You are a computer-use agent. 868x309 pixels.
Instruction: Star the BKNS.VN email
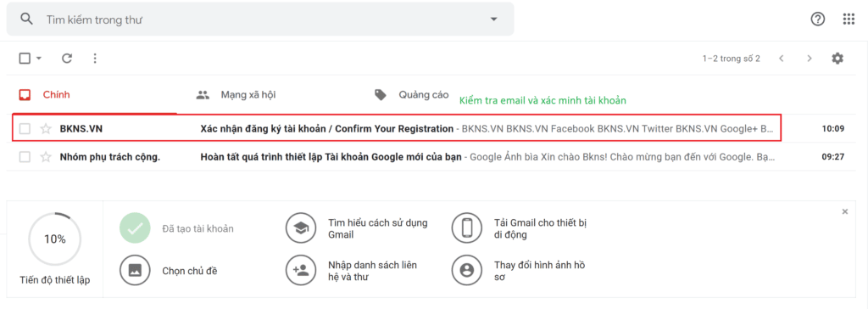coord(46,129)
